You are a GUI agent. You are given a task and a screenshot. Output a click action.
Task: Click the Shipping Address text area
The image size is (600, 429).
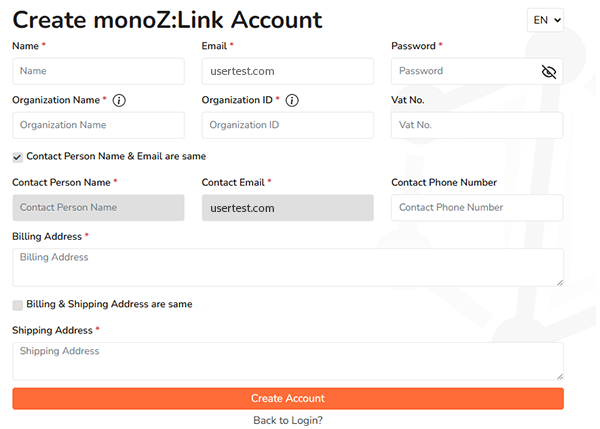[x=288, y=361]
